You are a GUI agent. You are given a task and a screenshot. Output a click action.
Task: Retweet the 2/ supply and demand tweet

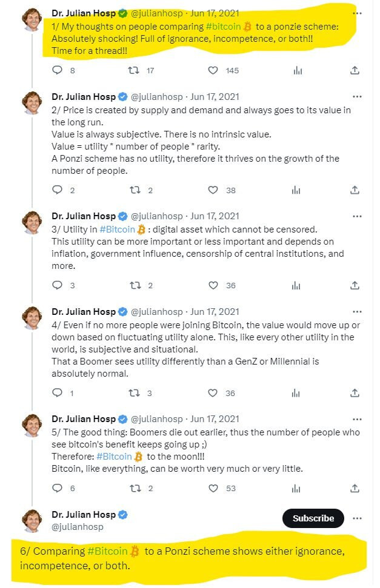pyautogui.click(x=135, y=190)
